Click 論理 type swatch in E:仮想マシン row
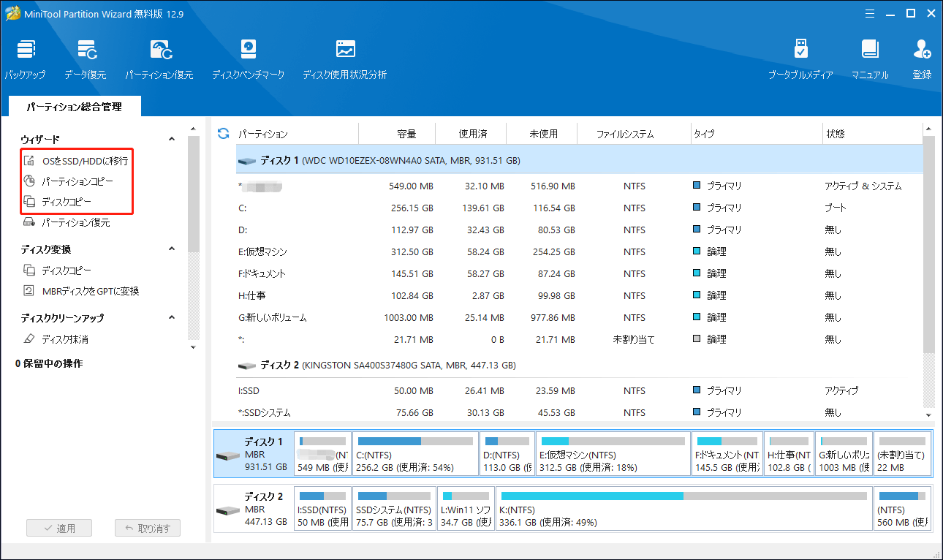 697,251
